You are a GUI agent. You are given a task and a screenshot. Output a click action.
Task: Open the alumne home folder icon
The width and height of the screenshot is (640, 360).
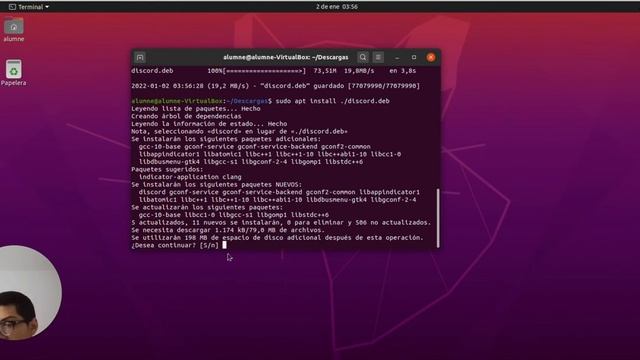(14, 30)
